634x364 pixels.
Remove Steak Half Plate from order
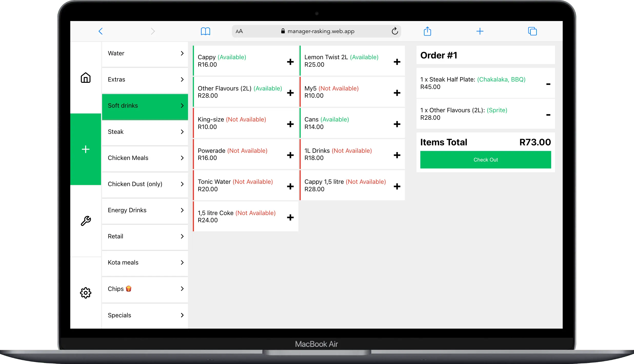(548, 84)
